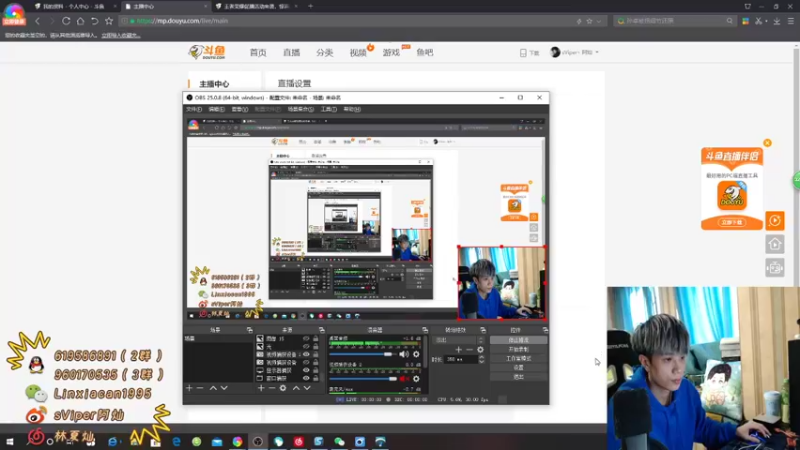Hide the 窗口捕获 source

click(306, 379)
